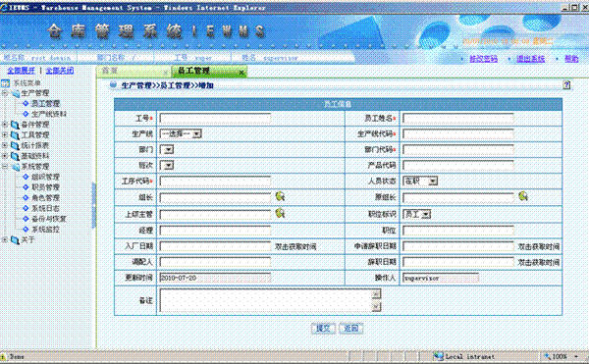This screenshot has width=589, height=364.
Task: Click the 产品代码 input field
Action: point(458,166)
